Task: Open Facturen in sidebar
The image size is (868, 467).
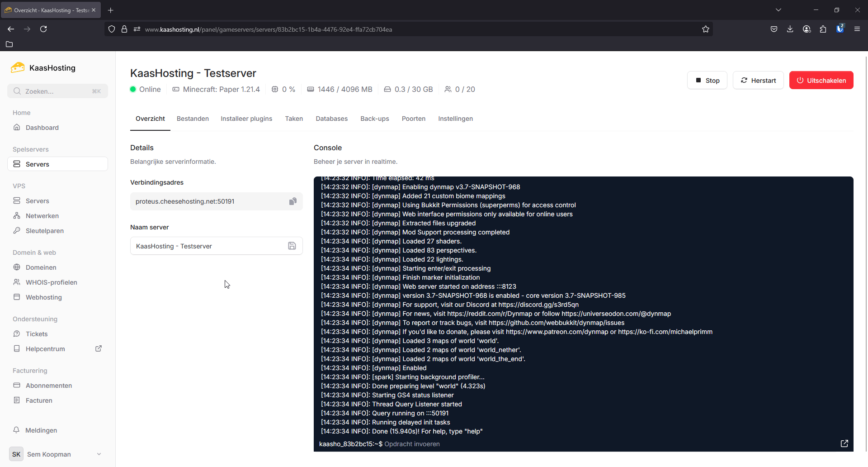Action: [x=57, y=400]
